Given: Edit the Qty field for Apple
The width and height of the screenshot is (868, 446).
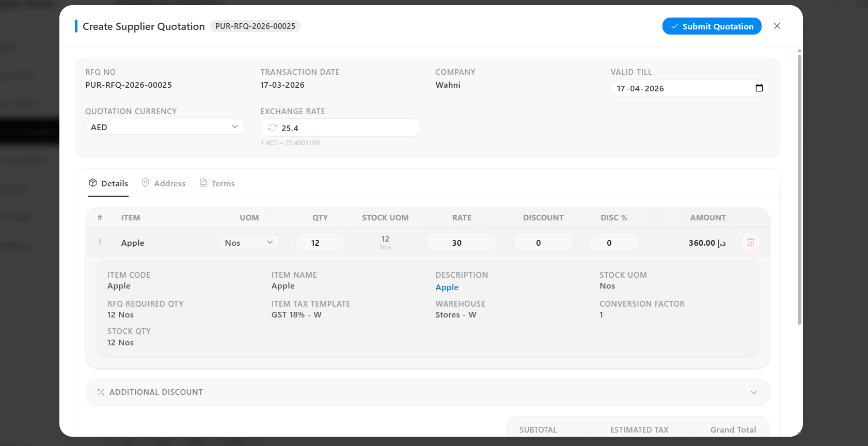Looking at the screenshot, I should pyautogui.click(x=320, y=243).
